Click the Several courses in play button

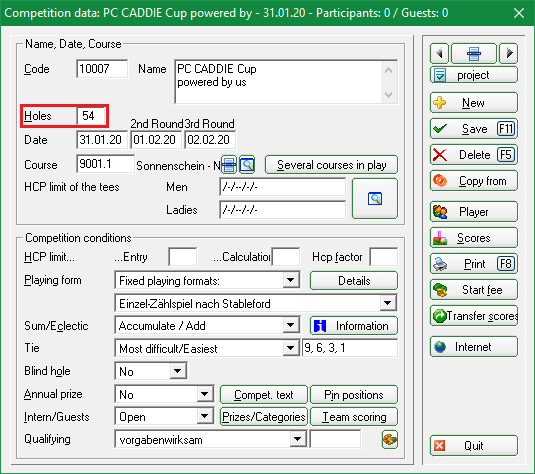[x=331, y=165]
